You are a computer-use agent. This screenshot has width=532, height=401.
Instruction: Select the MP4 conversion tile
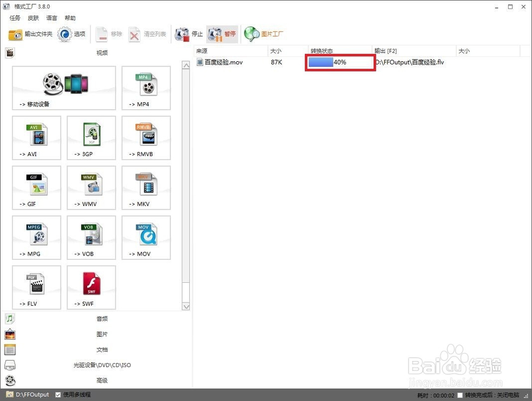coord(146,88)
